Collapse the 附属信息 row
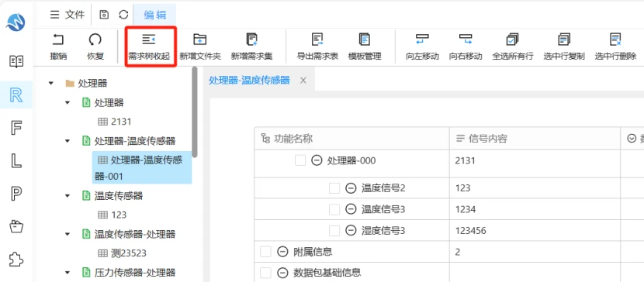The height and width of the screenshot is (282, 644). pyautogui.click(x=282, y=252)
